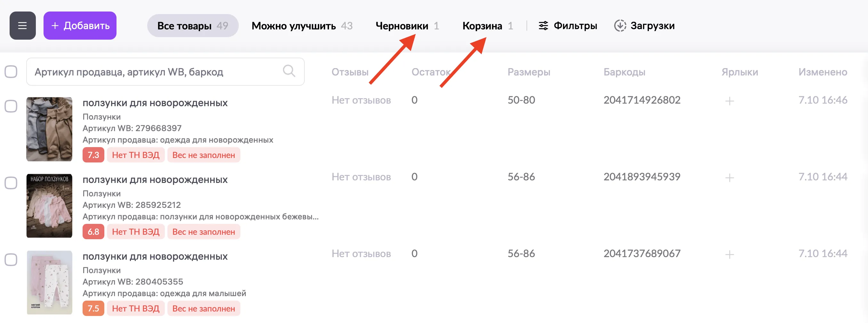The image size is (868, 323).
Task: Click the 6.8 rating badge
Action: point(93,232)
